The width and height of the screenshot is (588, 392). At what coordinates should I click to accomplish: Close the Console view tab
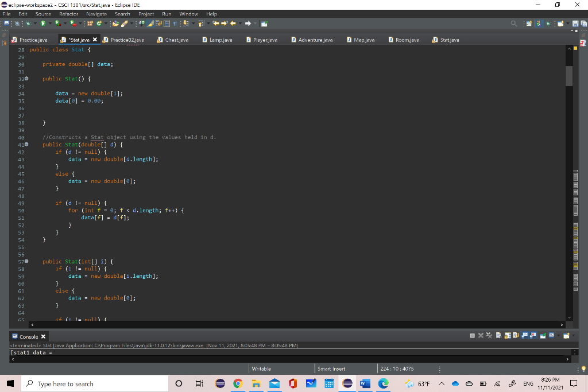pos(43,336)
